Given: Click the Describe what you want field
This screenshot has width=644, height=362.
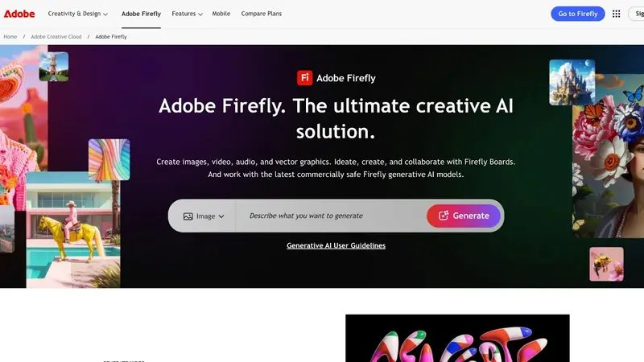Looking at the screenshot, I should coord(331,216).
